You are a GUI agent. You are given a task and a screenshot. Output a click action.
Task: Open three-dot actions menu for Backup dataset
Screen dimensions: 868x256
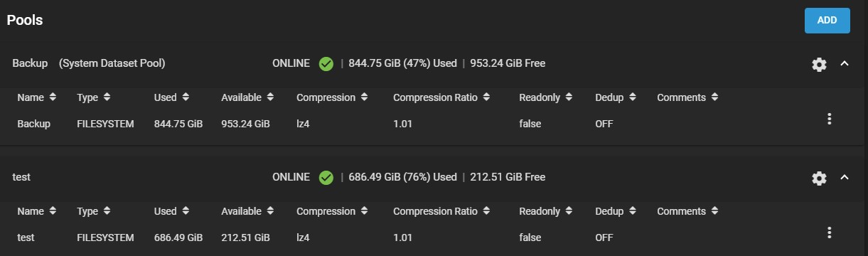coord(829,119)
